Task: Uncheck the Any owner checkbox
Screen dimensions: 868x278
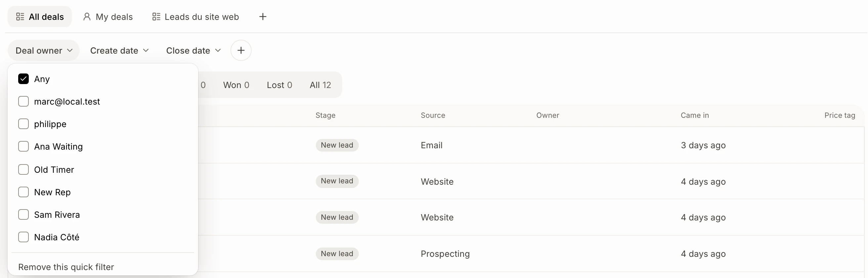Action: tap(23, 79)
